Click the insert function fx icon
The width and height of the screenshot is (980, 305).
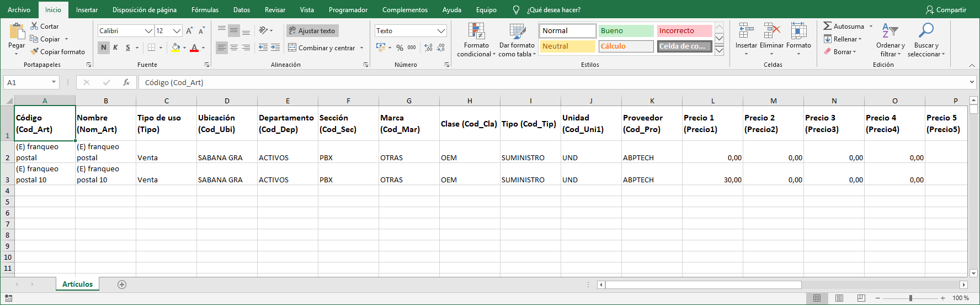(126, 82)
